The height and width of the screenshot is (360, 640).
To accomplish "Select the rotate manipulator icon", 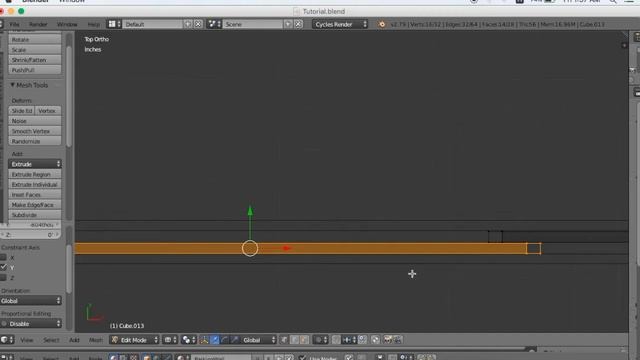I will coord(224,340).
